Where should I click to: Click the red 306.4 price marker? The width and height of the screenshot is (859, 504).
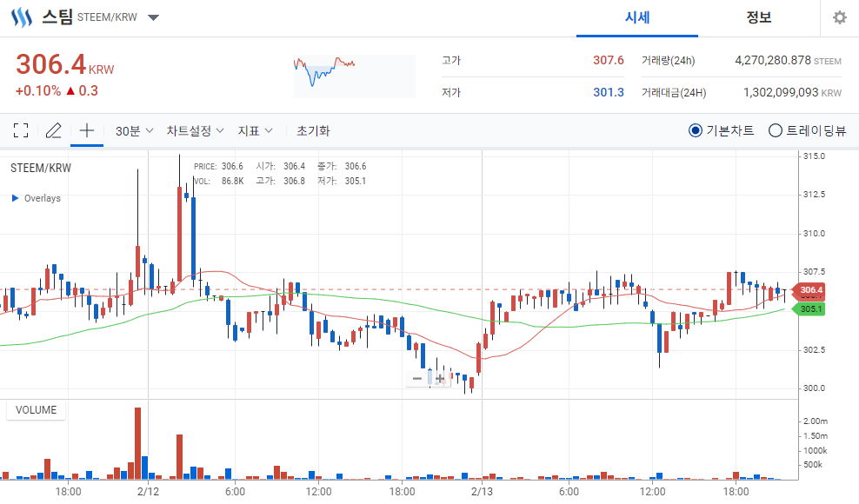[x=809, y=290]
